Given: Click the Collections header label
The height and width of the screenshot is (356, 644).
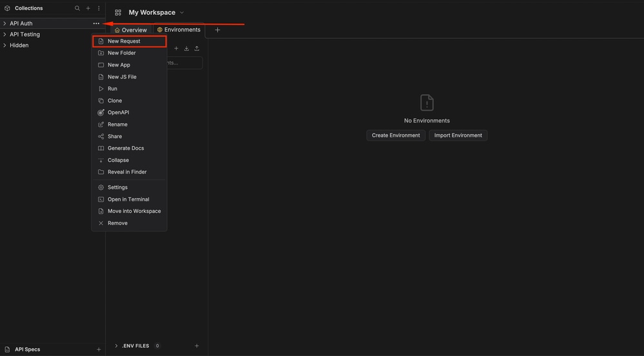Looking at the screenshot, I should tap(29, 8).
